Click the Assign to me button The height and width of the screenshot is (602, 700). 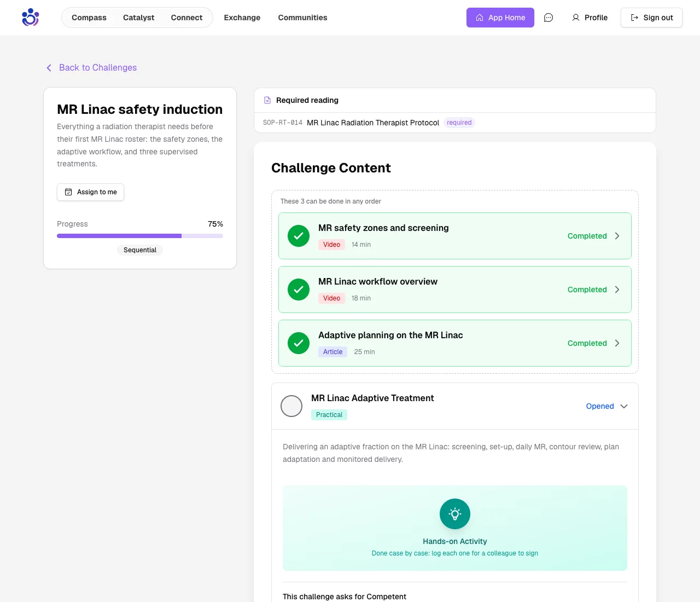click(x=91, y=192)
